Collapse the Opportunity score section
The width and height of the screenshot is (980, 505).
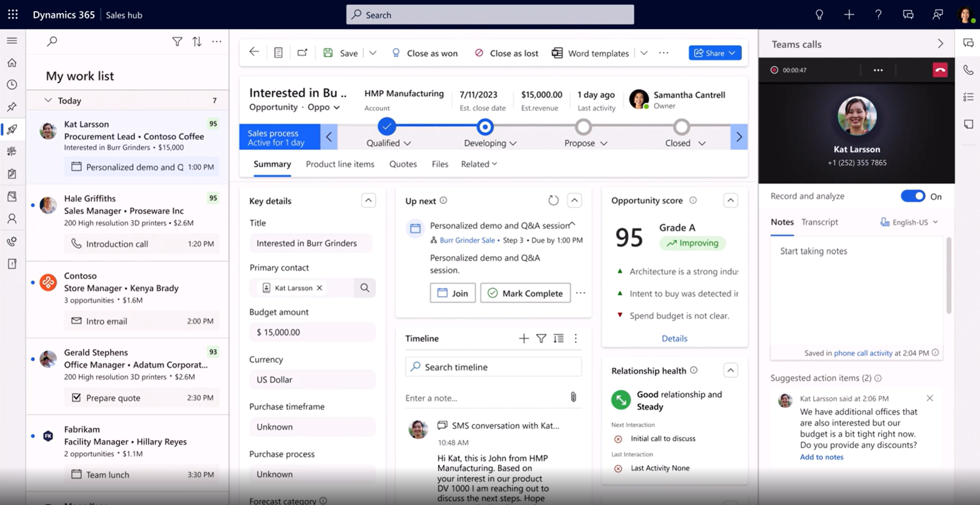730,200
